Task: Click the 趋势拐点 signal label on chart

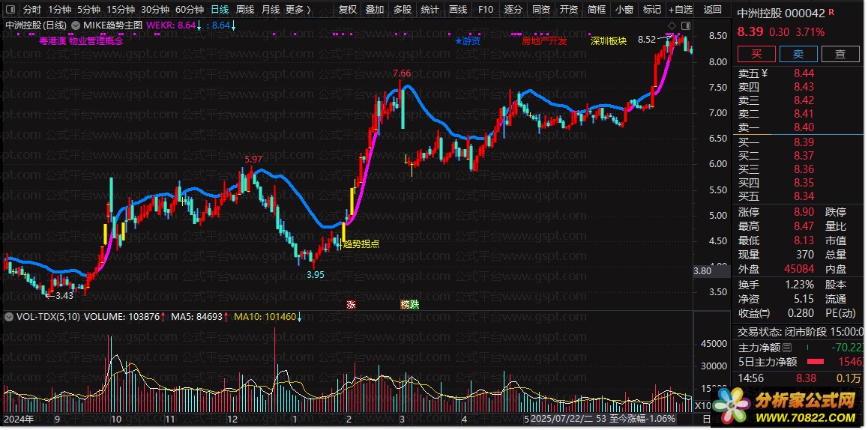Action: click(x=361, y=243)
